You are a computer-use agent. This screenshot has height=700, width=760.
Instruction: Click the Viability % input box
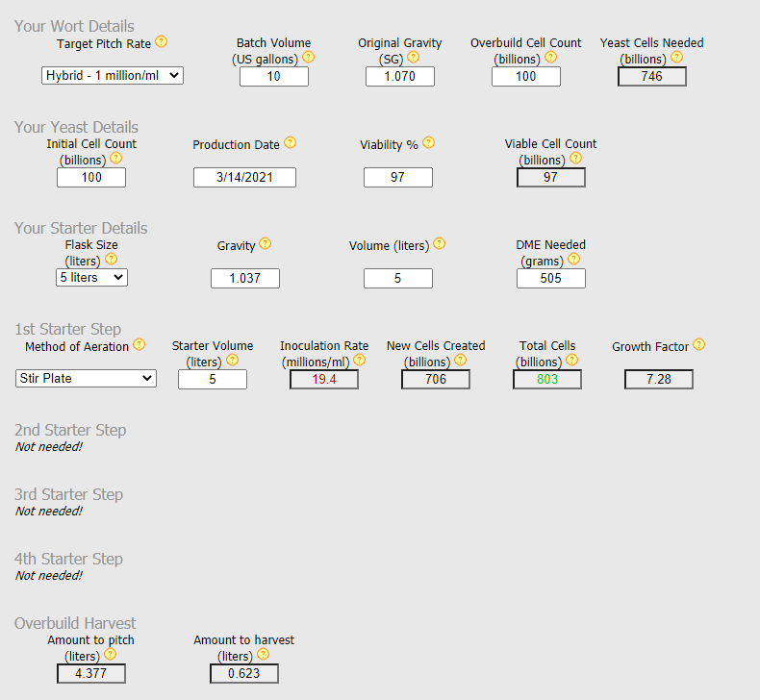point(398,177)
